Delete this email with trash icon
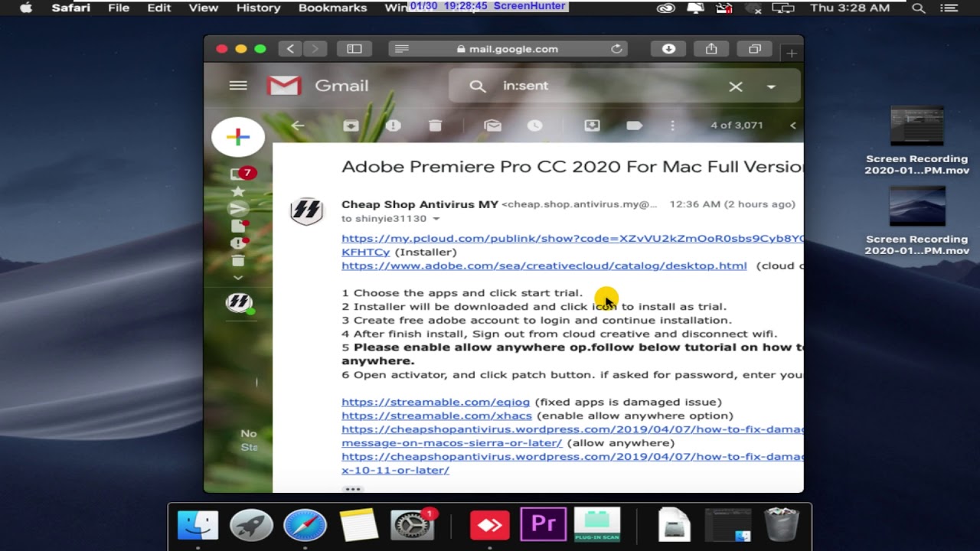 (435, 126)
